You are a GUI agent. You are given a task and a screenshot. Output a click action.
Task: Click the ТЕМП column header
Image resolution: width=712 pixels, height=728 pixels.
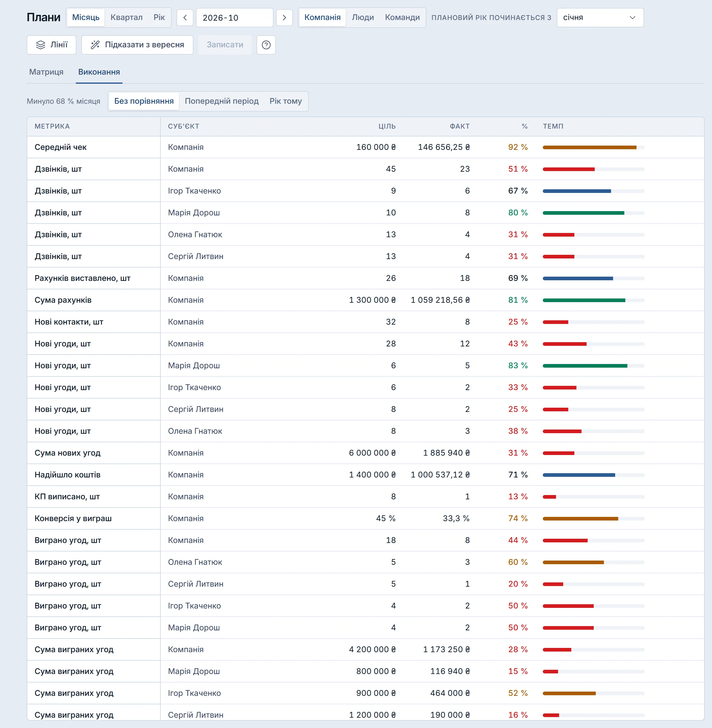tap(553, 126)
